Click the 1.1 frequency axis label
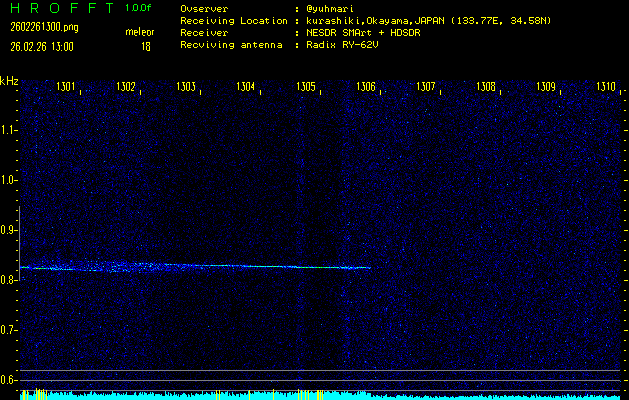Screen dimensions: 629x400 click(x=7, y=130)
